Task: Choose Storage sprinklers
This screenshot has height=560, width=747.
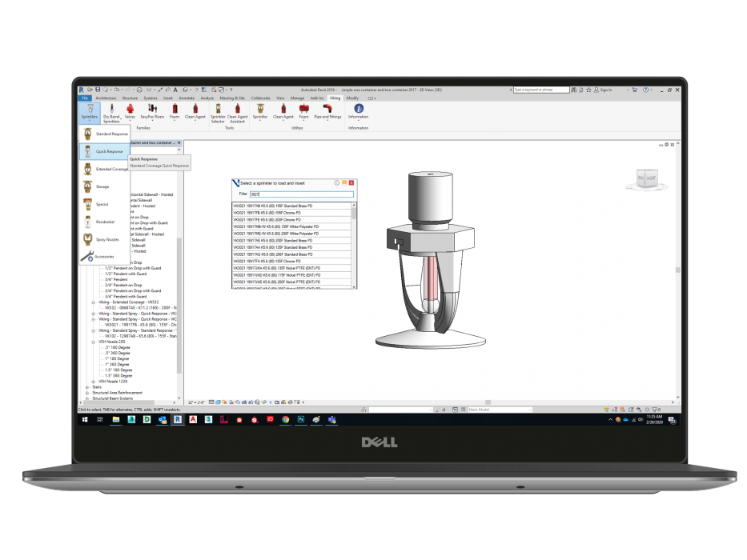Action: coord(105,186)
